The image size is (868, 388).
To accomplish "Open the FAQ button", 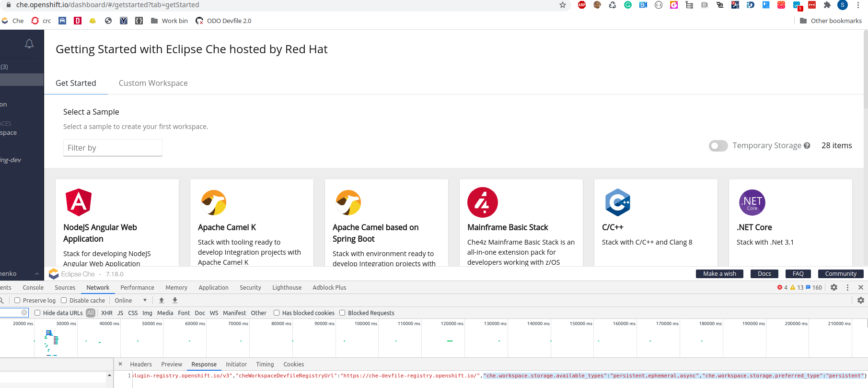I will pyautogui.click(x=798, y=274).
